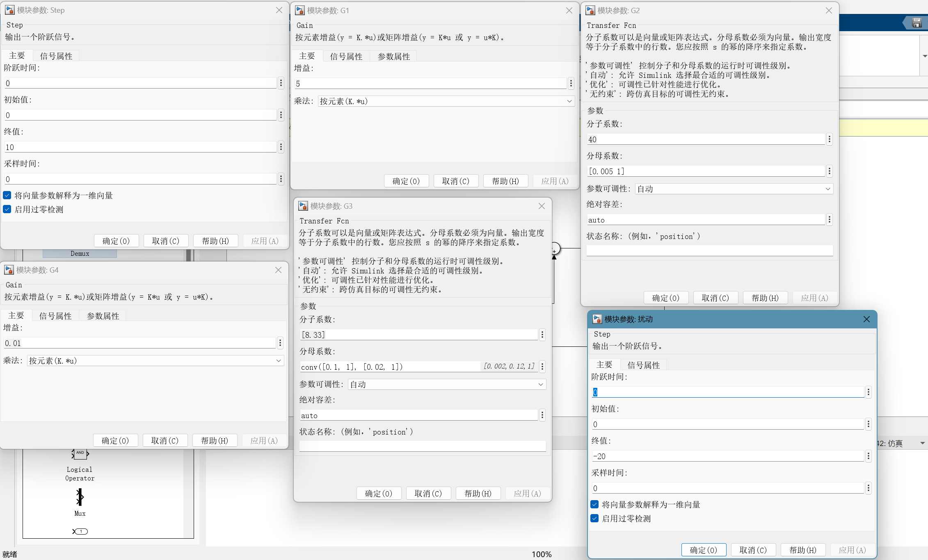The height and width of the screenshot is (560, 928).
Task: Click the three-dot menu next to G3 分母系数
Action: (542, 367)
